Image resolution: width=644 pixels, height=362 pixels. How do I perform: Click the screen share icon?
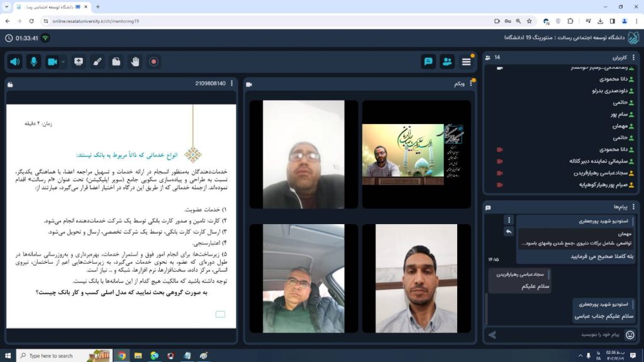click(79, 62)
